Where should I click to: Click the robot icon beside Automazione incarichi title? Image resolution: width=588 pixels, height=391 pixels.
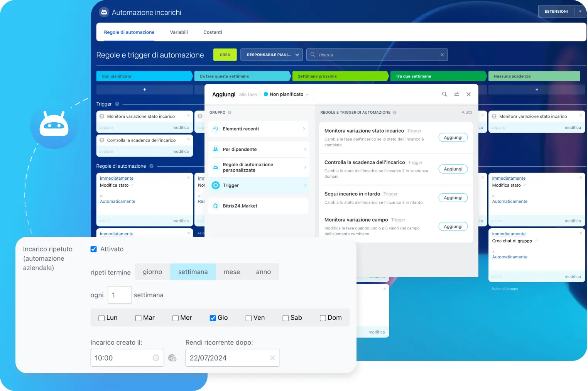tap(104, 12)
